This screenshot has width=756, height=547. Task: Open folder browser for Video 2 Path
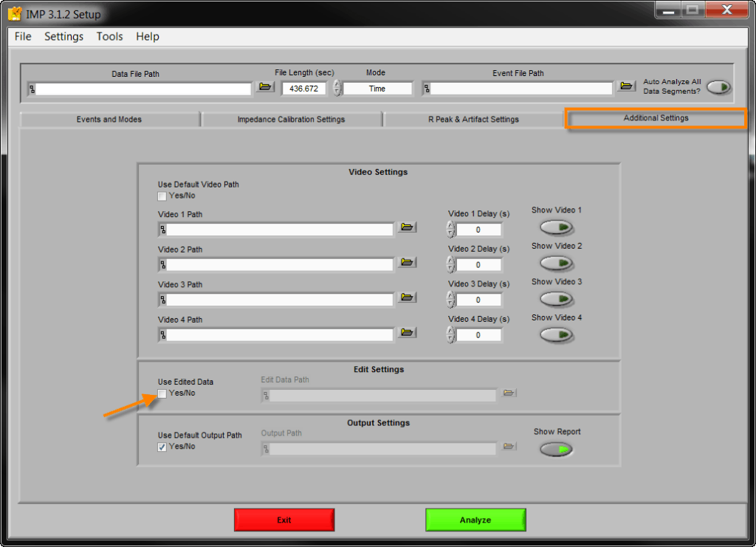(x=407, y=262)
